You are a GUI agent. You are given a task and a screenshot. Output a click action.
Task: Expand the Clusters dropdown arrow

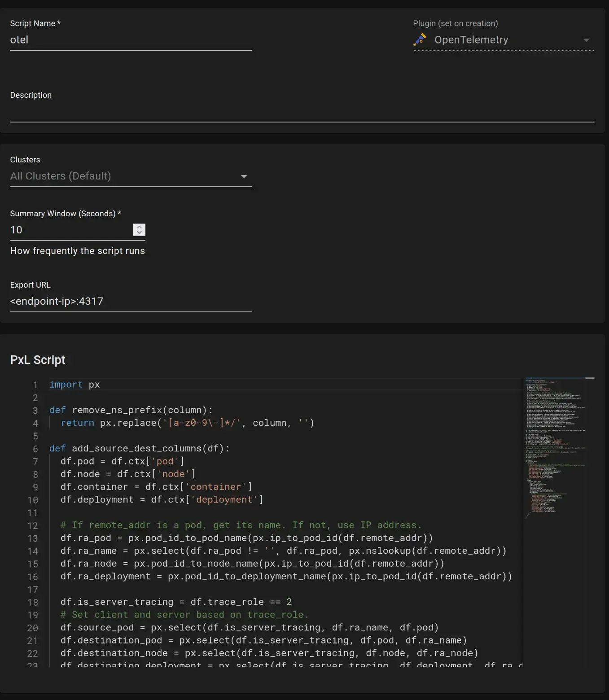click(x=244, y=176)
